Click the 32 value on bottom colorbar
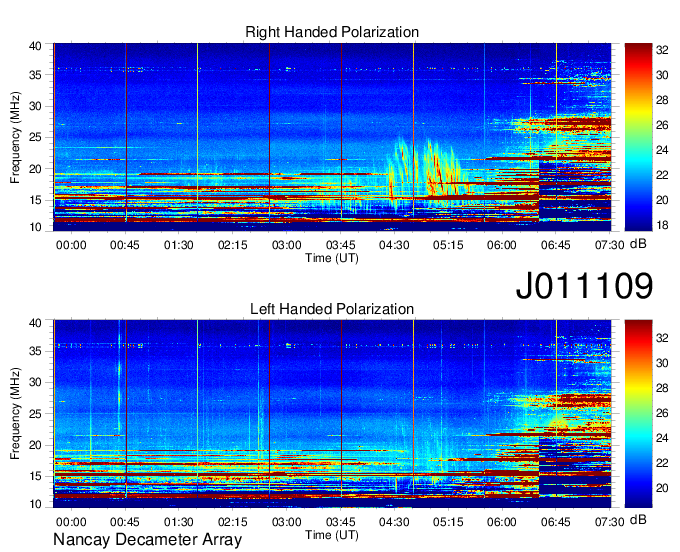Screen dimensions: 680x552 click(662, 338)
